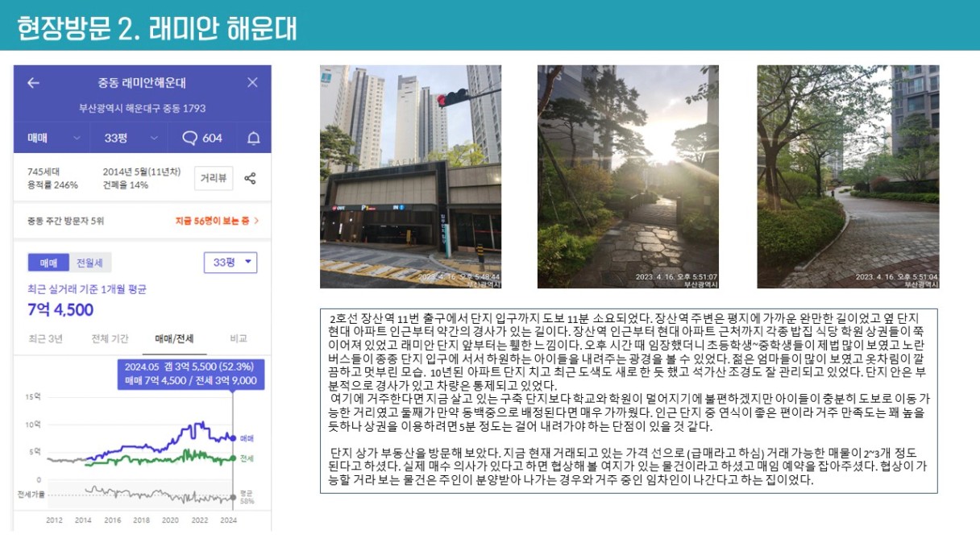980x551 pixels.
Task: Switch to the 최근 3년 tab
Action: point(45,338)
